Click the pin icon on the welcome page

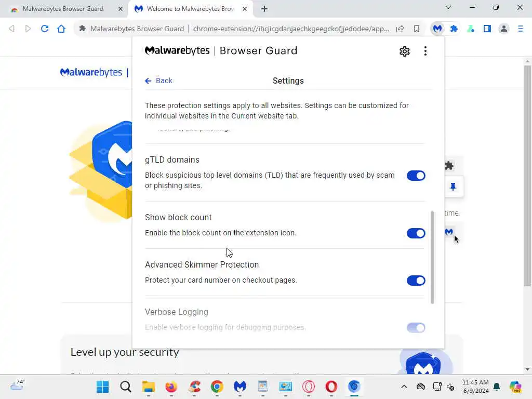[453, 187]
